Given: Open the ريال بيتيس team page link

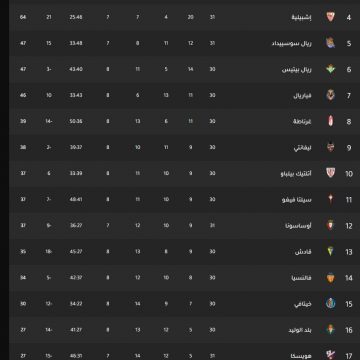Looking at the screenshot, I should pos(297,69).
